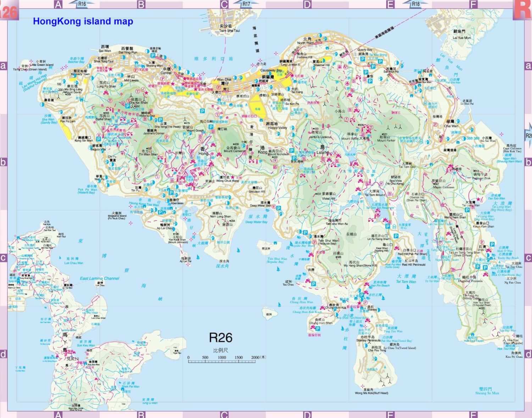Click the R16 adjacent map arrow

coord(82,4)
